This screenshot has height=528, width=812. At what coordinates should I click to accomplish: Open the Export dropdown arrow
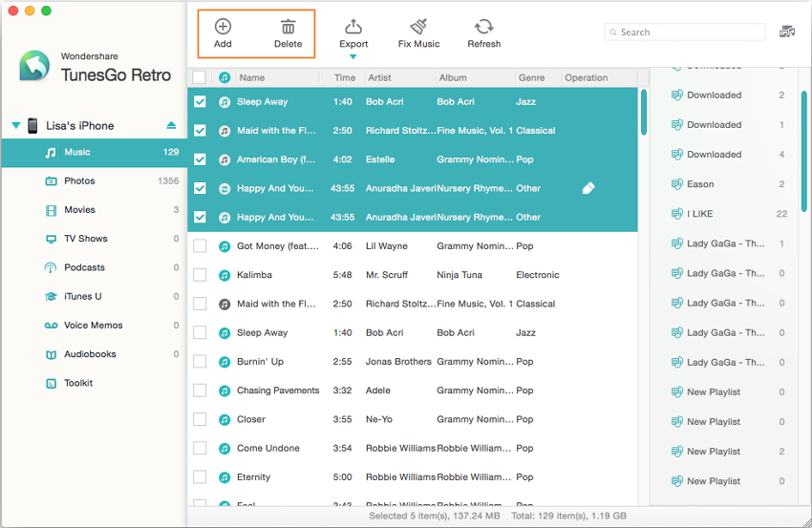353,57
